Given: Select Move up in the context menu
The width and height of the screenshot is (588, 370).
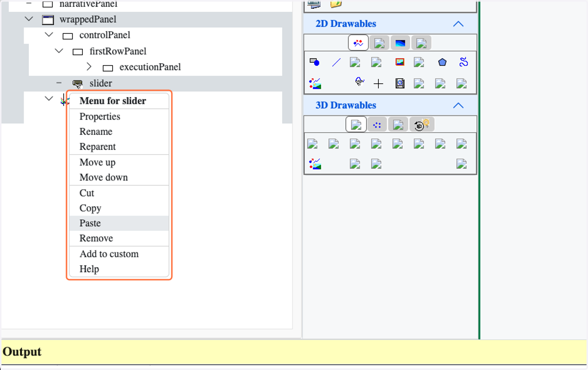Looking at the screenshot, I should point(119,163).
